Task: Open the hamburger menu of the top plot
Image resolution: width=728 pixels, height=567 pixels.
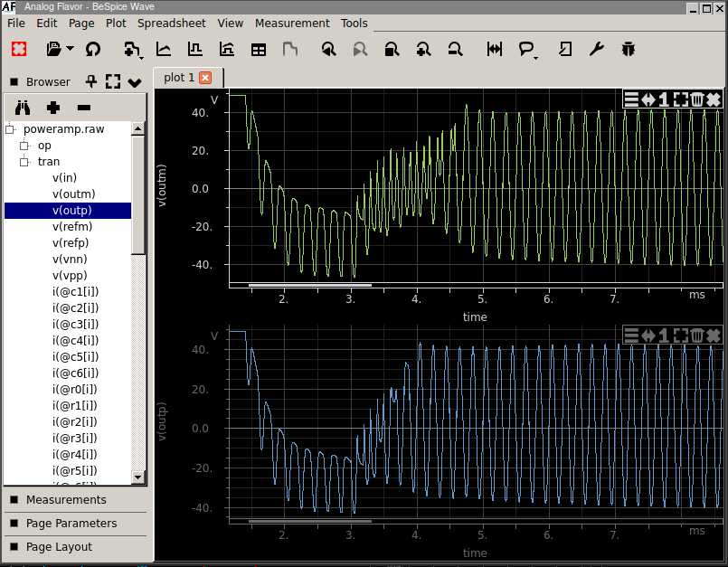Action: click(x=631, y=99)
